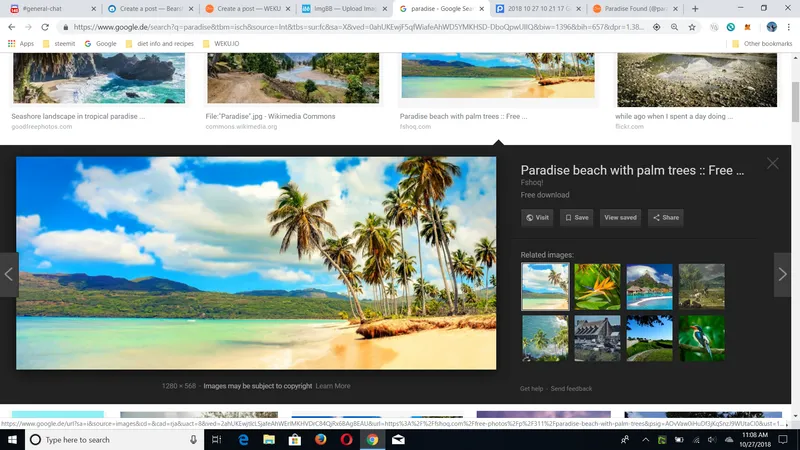This screenshot has width=800, height=450.
Task: Switch to the #general-chat tab
Action: [51, 9]
